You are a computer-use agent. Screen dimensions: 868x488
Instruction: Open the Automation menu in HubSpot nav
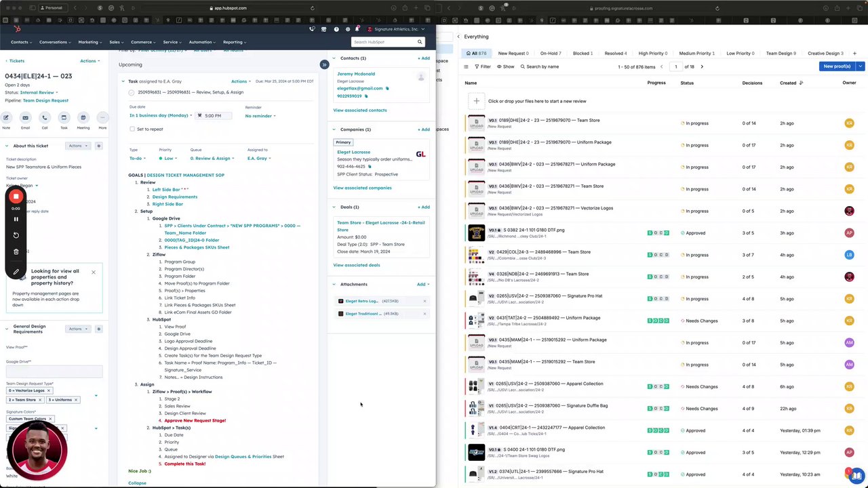(x=202, y=42)
